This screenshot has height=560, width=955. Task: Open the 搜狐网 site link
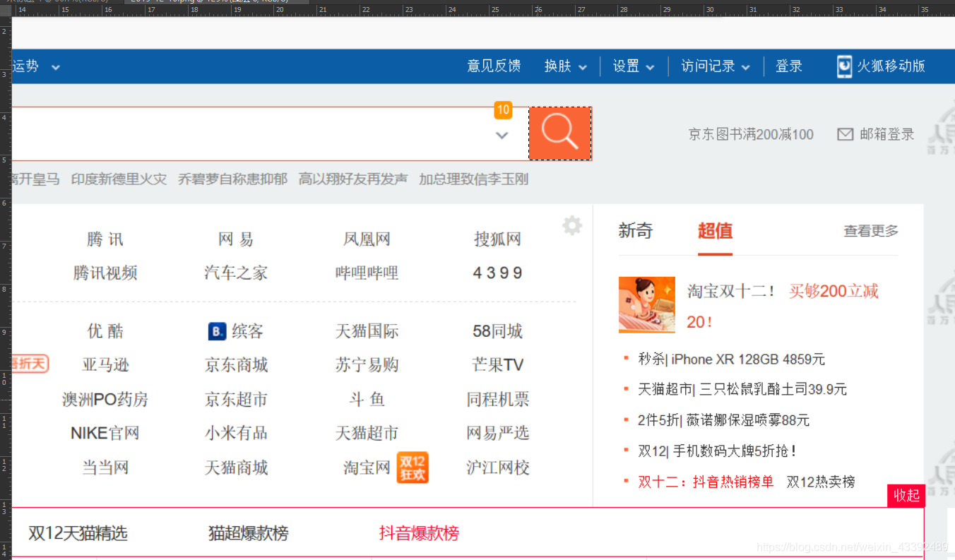tap(497, 239)
